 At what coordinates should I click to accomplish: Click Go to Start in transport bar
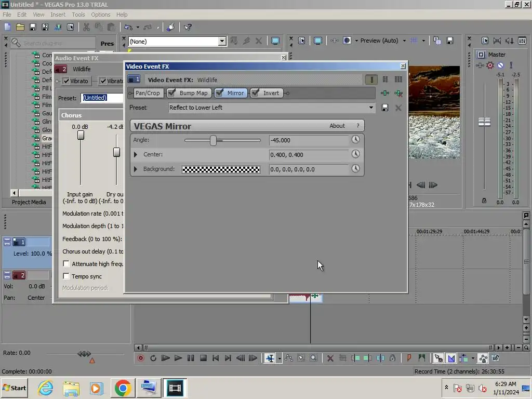click(x=216, y=358)
